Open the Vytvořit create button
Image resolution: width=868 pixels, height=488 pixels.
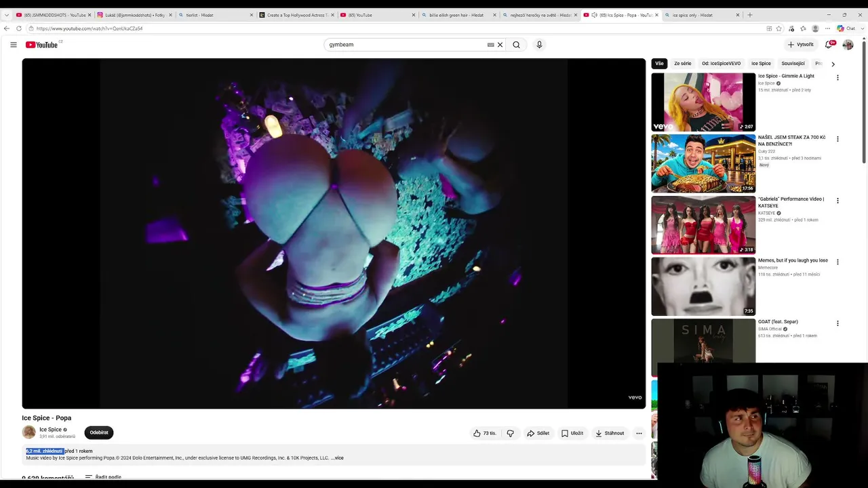(801, 45)
